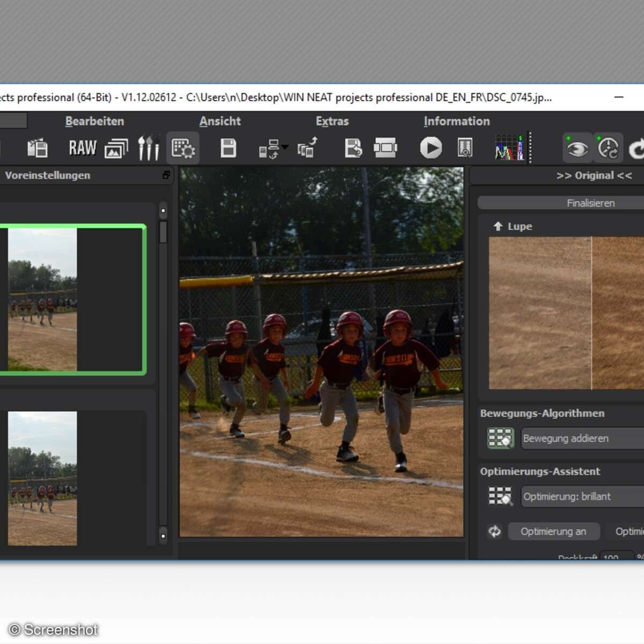Viewport: 644px width, 644px height.
Task: Toggle Original comparison view header
Action: [594, 175]
